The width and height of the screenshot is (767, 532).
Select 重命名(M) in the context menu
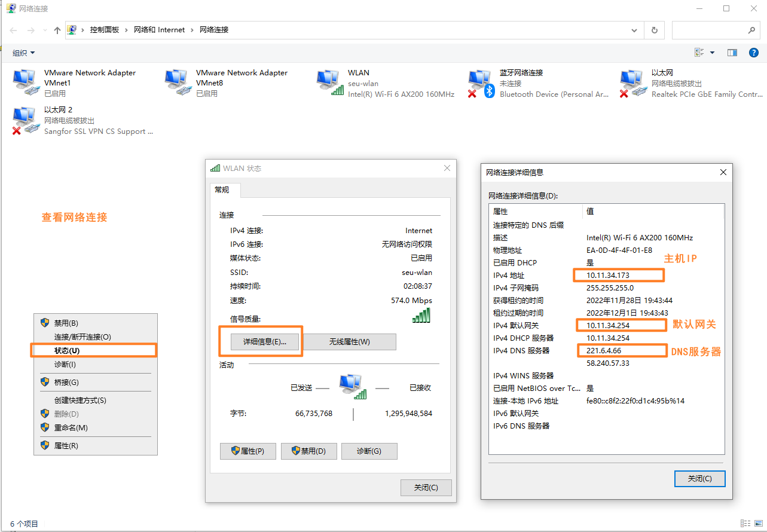pos(96,427)
